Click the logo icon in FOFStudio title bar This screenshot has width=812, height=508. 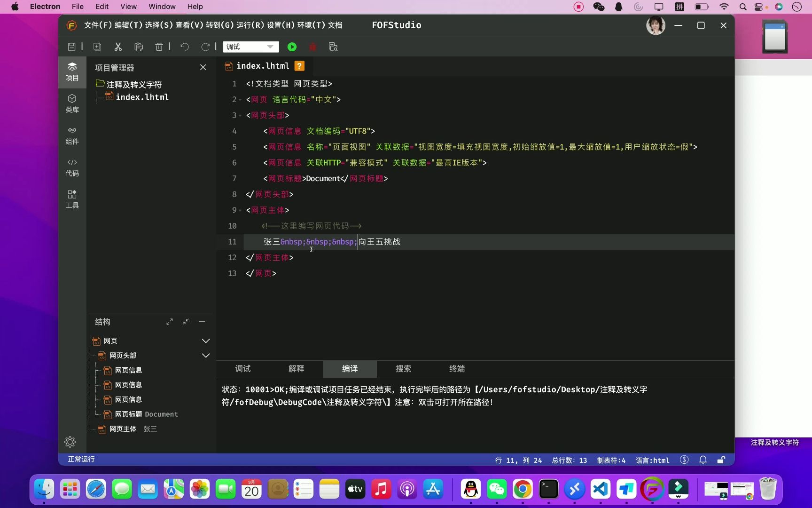click(x=71, y=25)
